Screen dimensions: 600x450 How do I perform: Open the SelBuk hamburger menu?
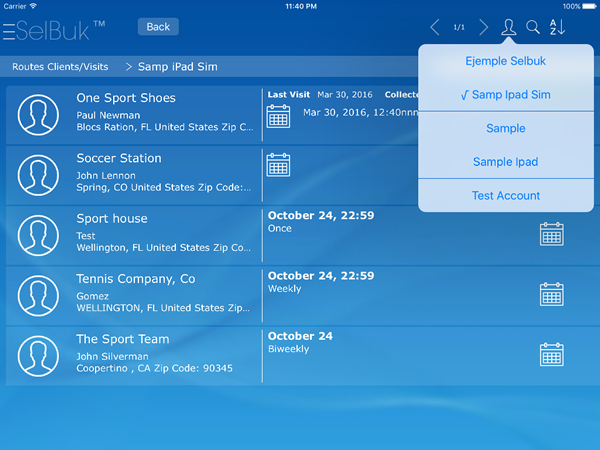(9, 32)
